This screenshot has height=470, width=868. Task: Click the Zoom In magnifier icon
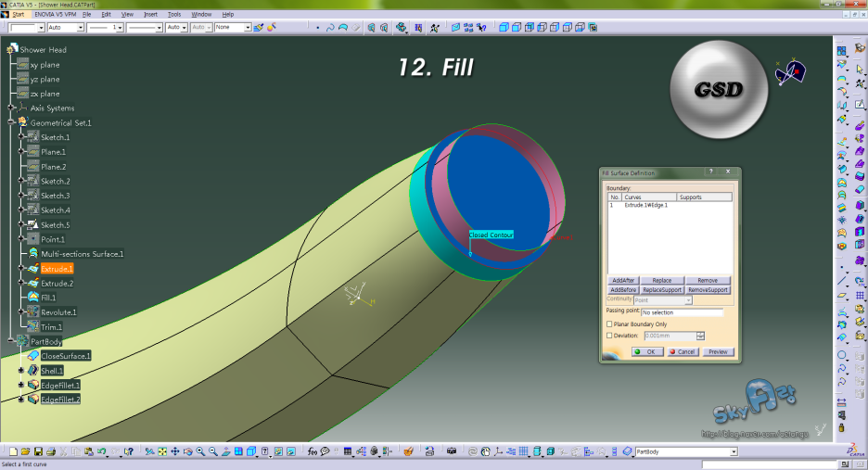[200, 451]
